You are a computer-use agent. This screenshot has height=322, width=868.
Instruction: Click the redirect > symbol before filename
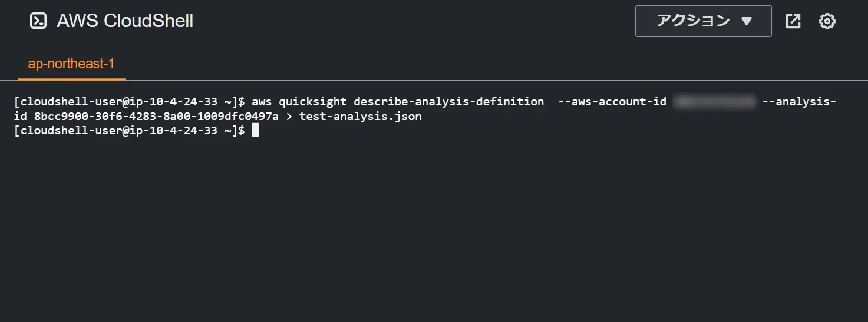pyautogui.click(x=289, y=116)
